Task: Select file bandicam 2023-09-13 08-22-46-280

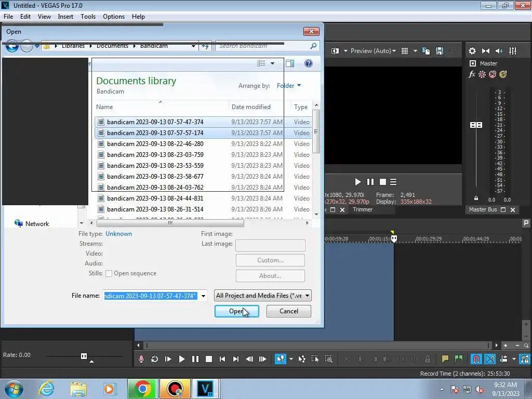Action: [203, 144]
